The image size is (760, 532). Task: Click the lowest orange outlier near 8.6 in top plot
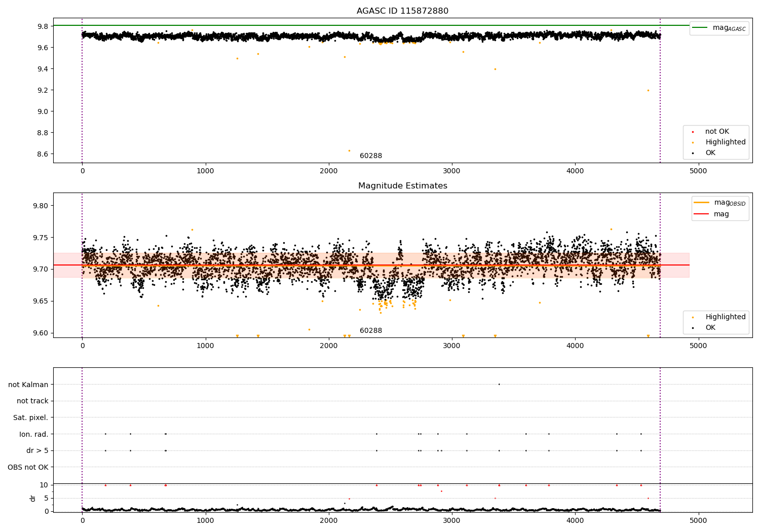349,150
